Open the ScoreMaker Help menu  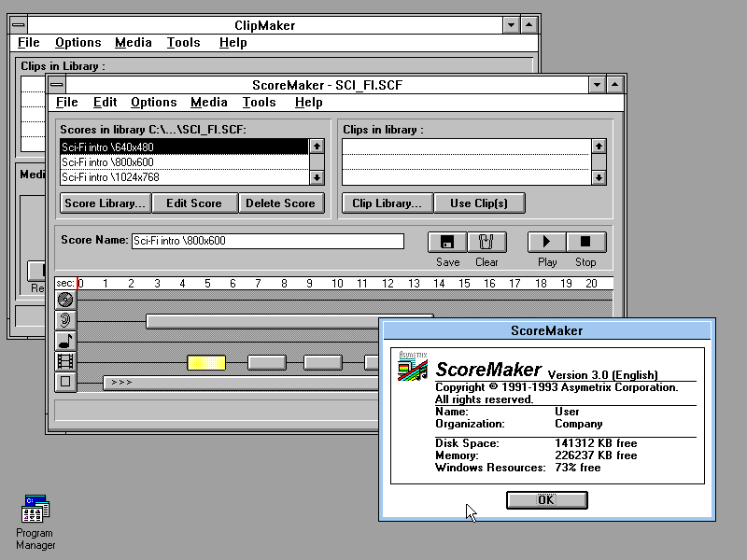(x=309, y=103)
